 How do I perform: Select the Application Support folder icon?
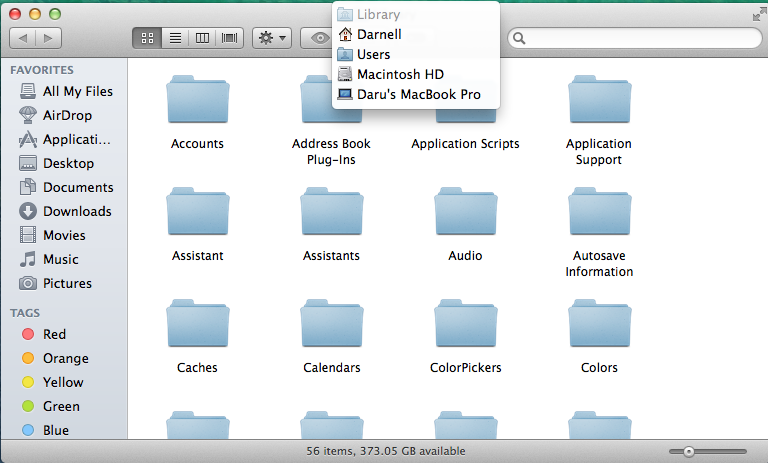click(600, 99)
